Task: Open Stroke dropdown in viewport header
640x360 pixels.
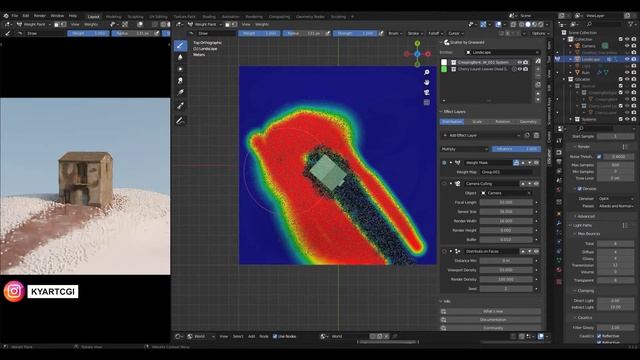Action: click(x=415, y=33)
